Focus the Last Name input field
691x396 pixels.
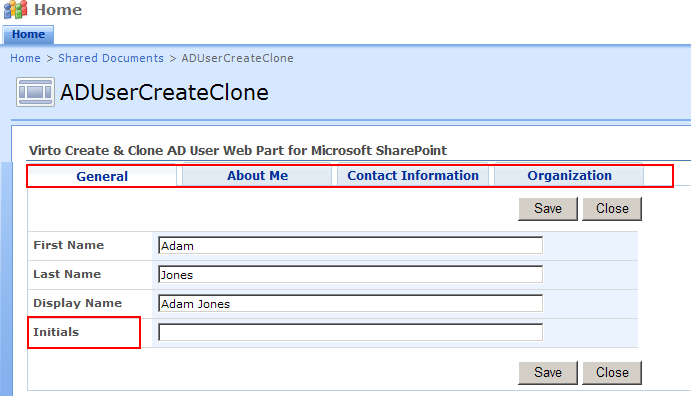[350, 274]
